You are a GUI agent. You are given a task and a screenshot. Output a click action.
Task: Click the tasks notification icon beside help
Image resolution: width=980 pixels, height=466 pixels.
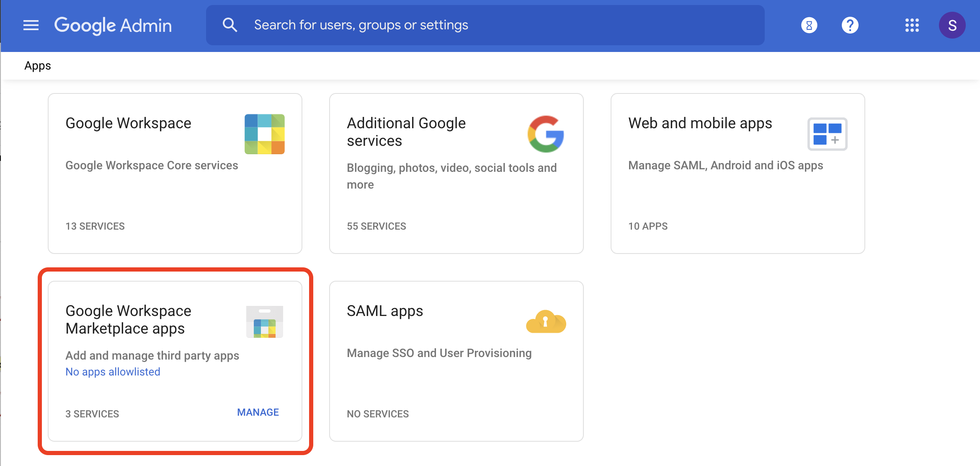coord(809,25)
